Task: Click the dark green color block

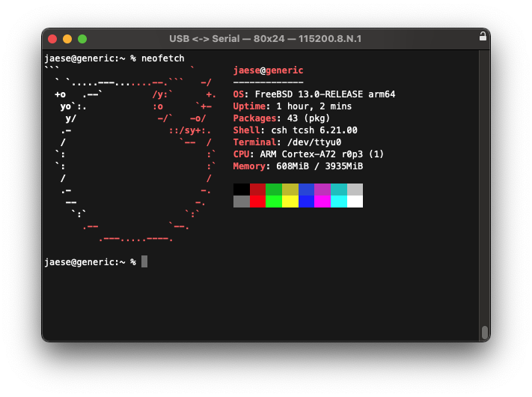Action: [x=274, y=190]
